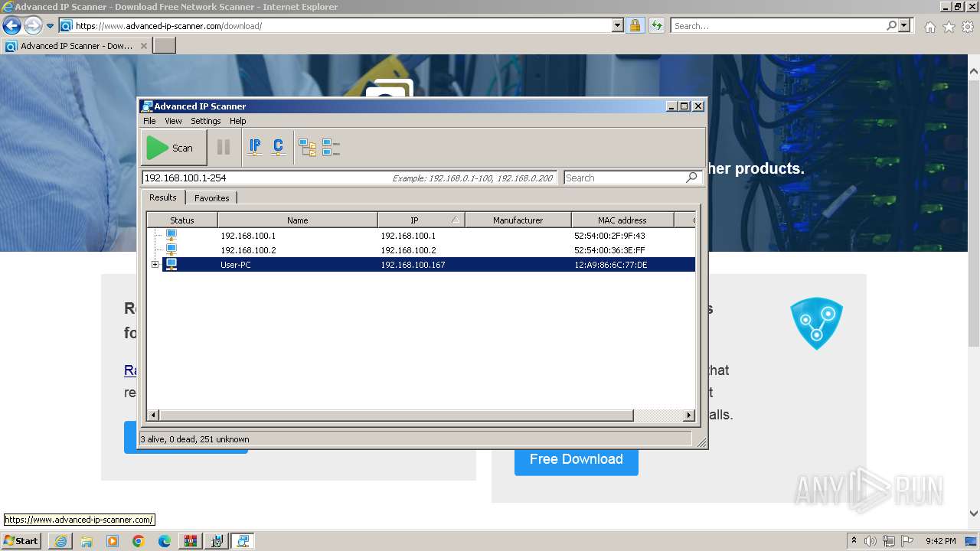
Task: Open Windows Explorer folder from taskbar
Action: (87, 541)
